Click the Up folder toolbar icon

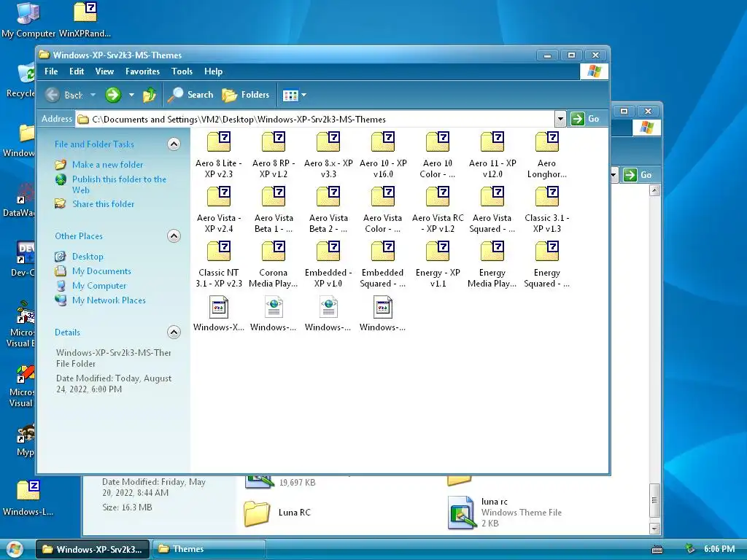[x=150, y=95]
